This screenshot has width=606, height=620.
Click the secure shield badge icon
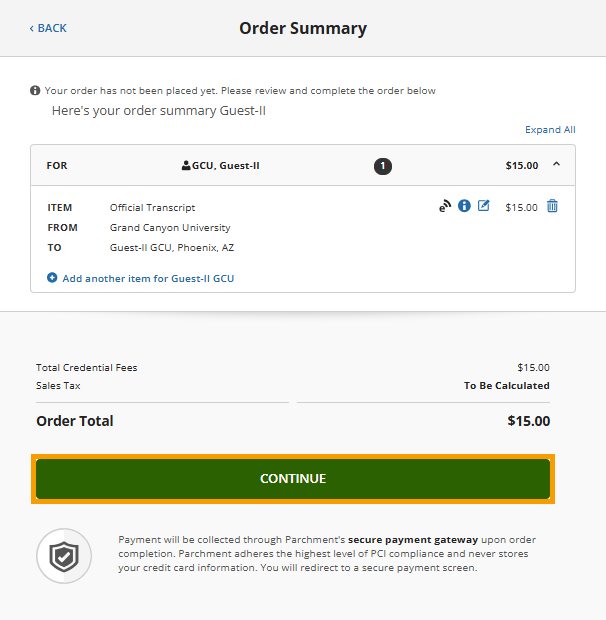[64, 556]
